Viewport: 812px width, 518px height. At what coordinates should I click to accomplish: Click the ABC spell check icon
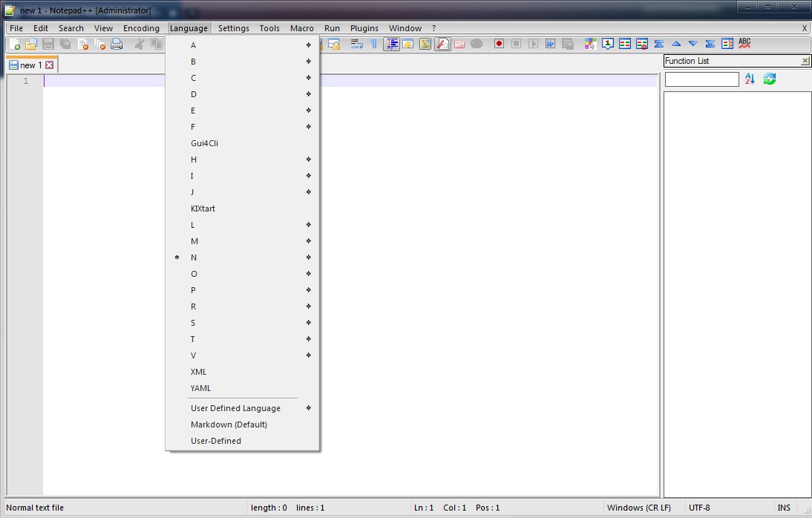(744, 44)
